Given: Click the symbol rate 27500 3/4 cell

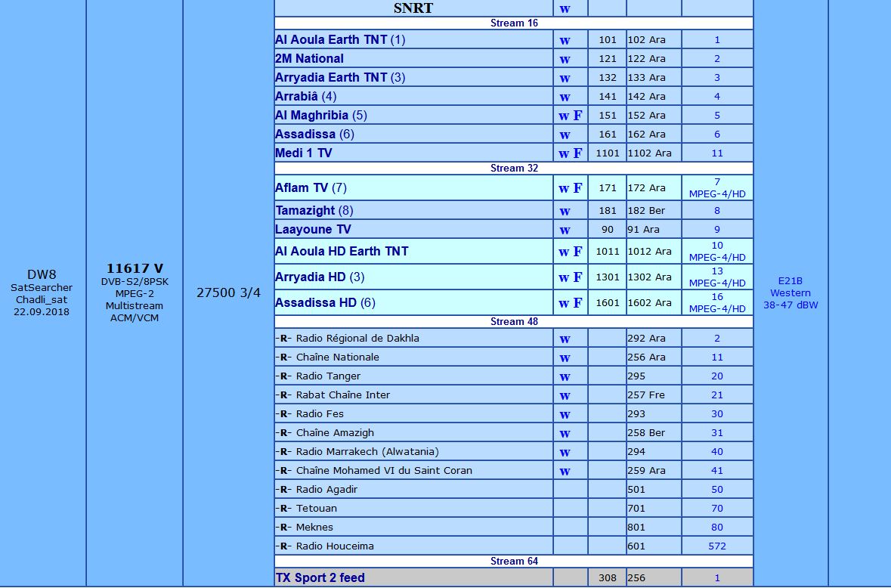Looking at the screenshot, I should [x=228, y=292].
